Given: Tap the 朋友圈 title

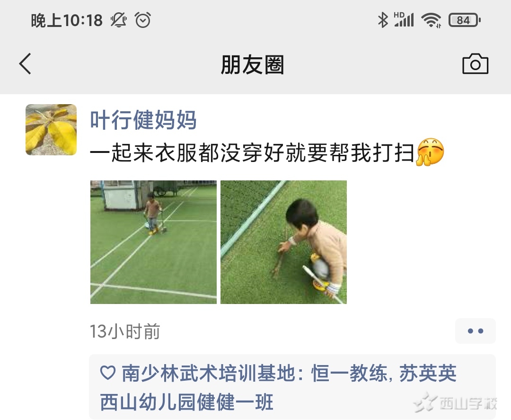Looking at the screenshot, I should [253, 64].
